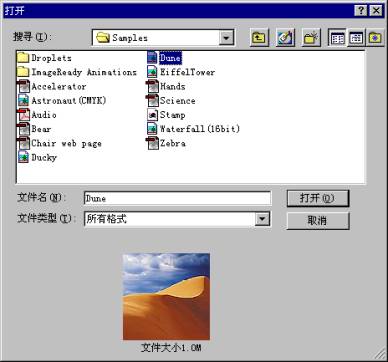This screenshot has width=388, height=362.
Task: Click the view desktop toolbar icon
Action: point(285,38)
